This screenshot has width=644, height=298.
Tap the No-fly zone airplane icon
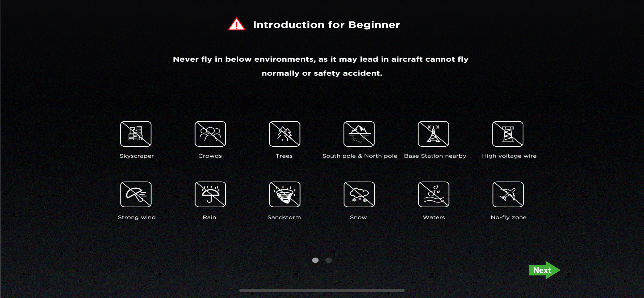tap(508, 194)
